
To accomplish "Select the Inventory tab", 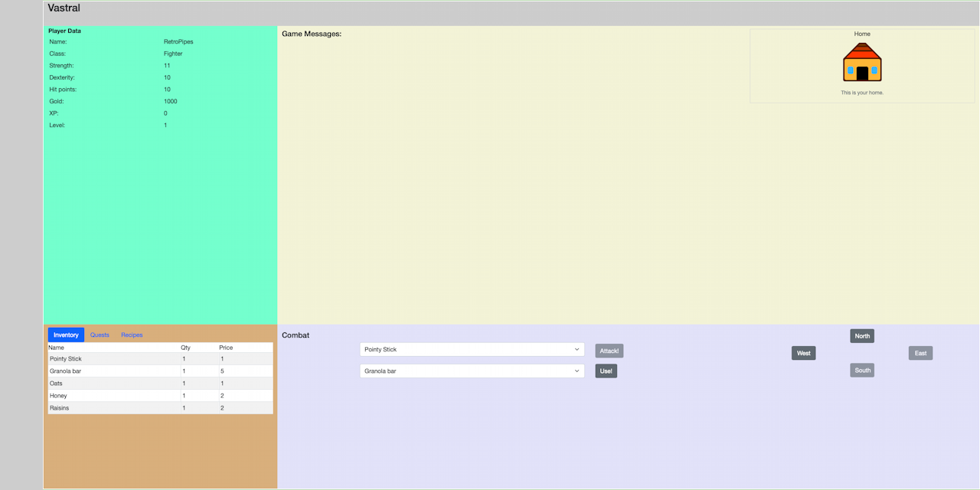I will 66,335.
